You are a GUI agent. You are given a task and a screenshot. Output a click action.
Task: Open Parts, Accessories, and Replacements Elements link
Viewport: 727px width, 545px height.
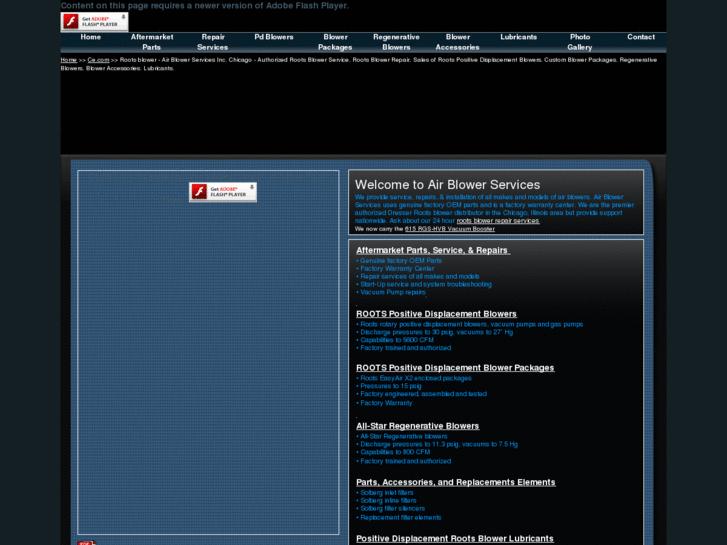(x=456, y=482)
